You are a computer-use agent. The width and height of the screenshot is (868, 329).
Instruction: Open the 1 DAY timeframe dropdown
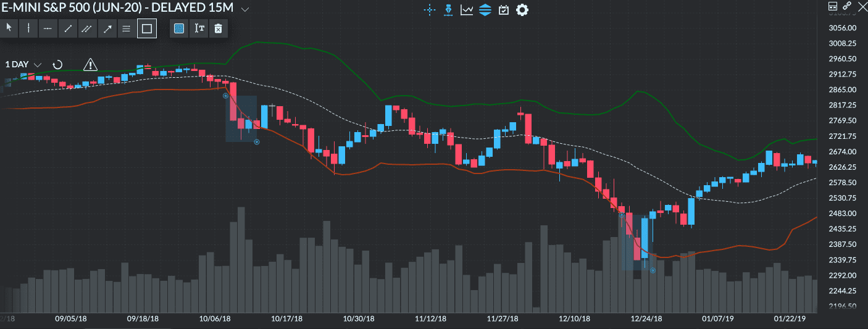pos(23,64)
